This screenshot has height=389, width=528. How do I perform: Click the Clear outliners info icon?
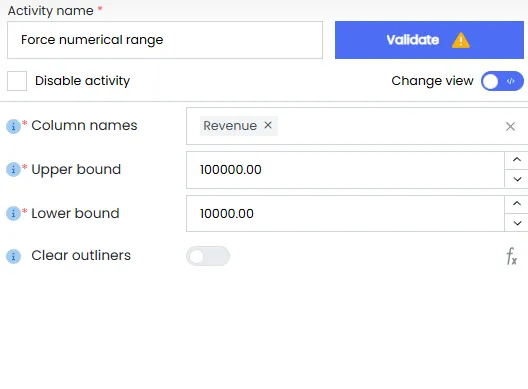coord(13,256)
